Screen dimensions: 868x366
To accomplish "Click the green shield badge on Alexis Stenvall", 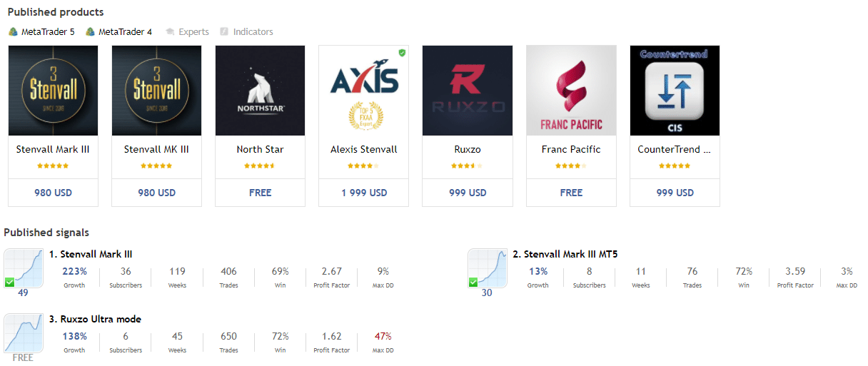I will pos(402,53).
